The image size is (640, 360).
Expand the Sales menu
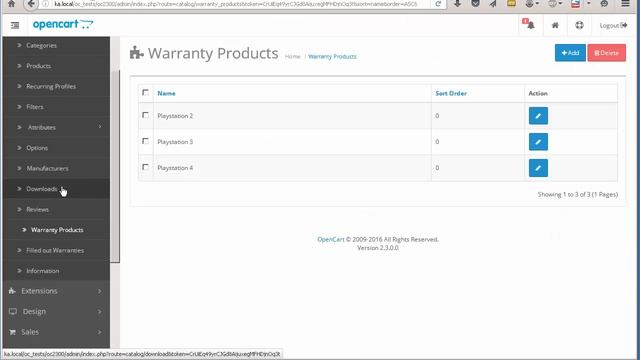[56, 332]
